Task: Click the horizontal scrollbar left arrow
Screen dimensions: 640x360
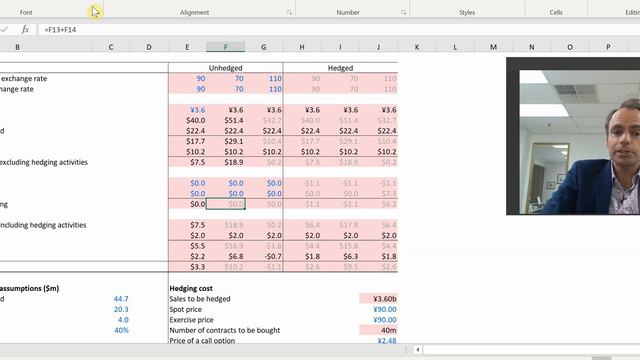Action: (418, 350)
